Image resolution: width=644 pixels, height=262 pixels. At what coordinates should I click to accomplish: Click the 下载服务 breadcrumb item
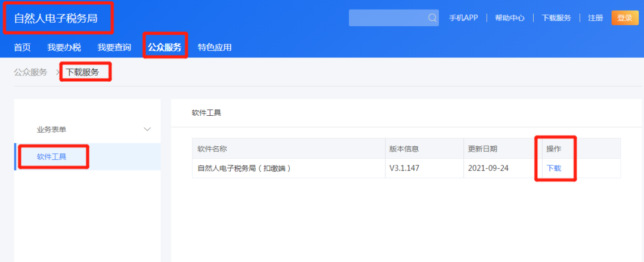pos(82,72)
